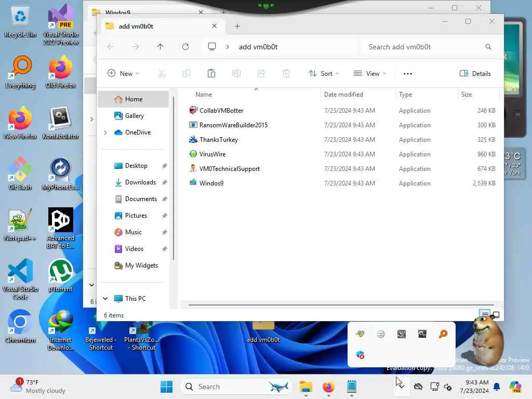
Task: Click the Search add vm0b0t field
Action: coord(429,47)
